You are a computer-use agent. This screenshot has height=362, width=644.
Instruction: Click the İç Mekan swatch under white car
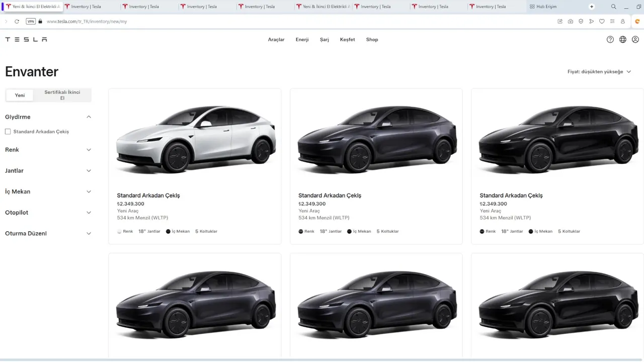pyautogui.click(x=168, y=231)
